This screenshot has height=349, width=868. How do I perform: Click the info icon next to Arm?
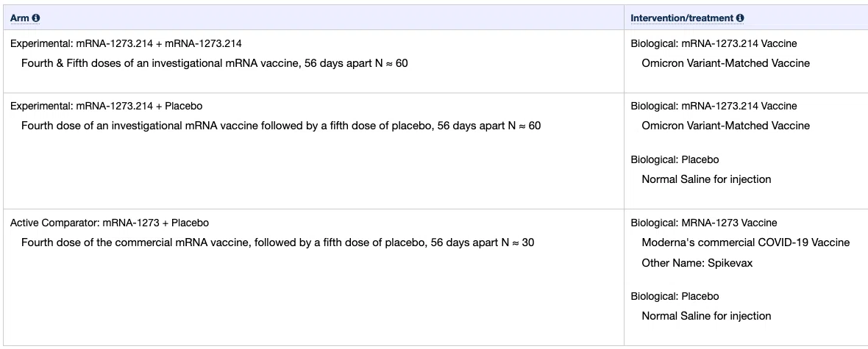pyautogui.click(x=36, y=18)
